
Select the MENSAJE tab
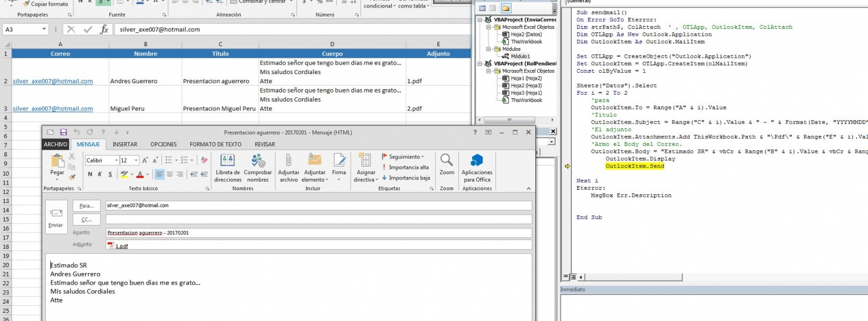(89, 144)
